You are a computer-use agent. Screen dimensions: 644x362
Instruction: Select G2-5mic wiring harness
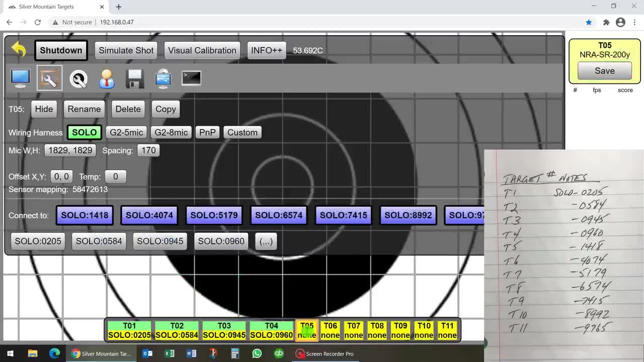pyautogui.click(x=126, y=132)
